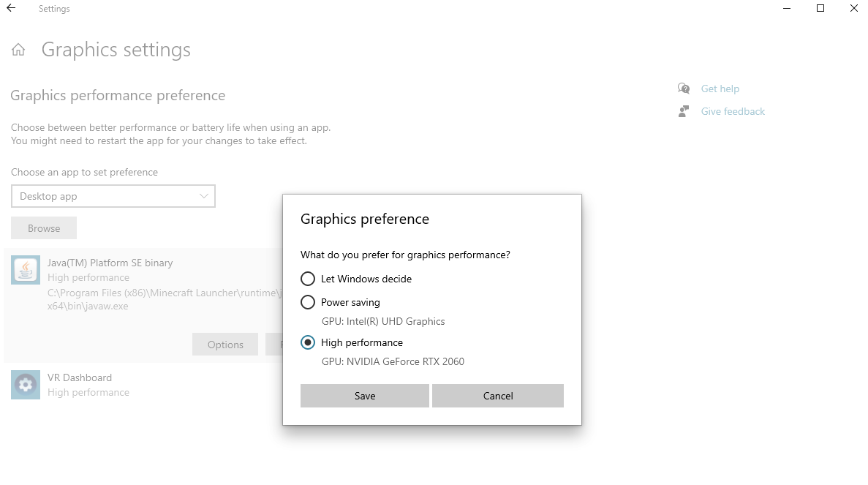Click the VR Dashboard gear icon

[26, 385]
